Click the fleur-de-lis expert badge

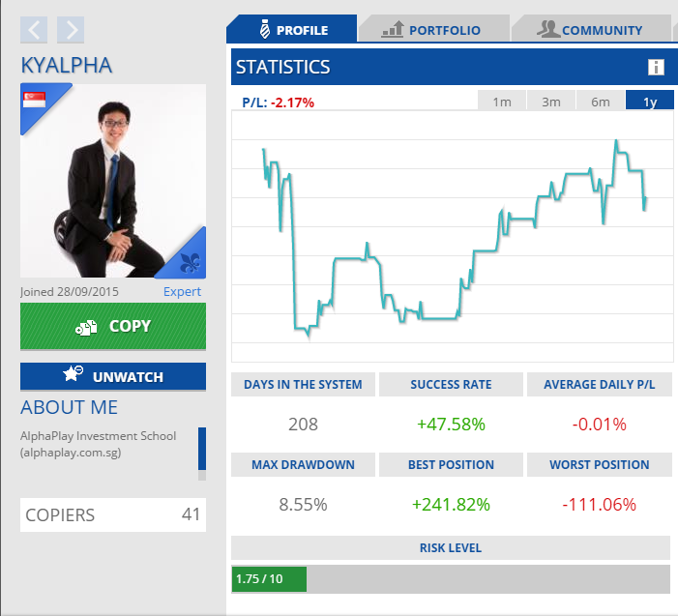click(x=190, y=262)
